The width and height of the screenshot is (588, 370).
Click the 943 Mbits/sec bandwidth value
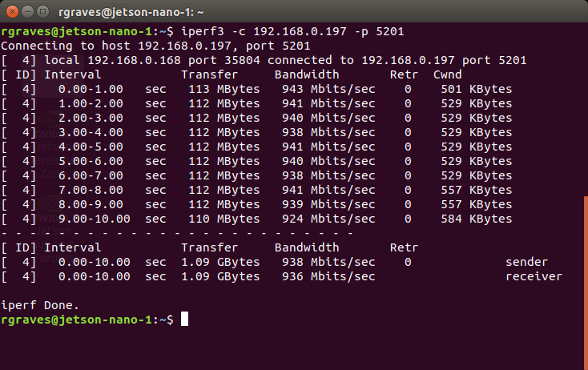pyautogui.click(x=328, y=89)
